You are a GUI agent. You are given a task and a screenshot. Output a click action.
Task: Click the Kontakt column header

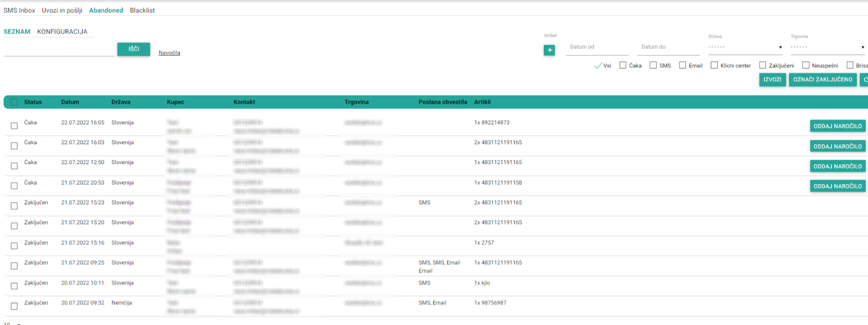[244, 102]
